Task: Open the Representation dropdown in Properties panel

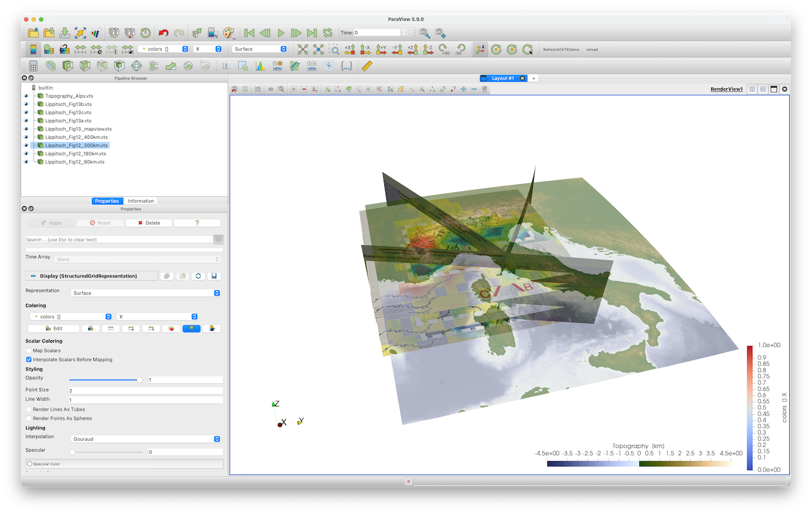Action: [145, 293]
